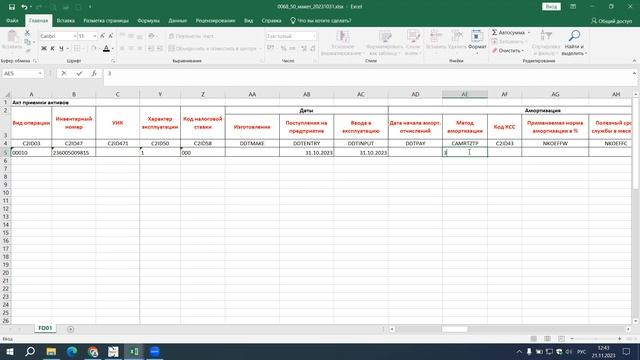The height and width of the screenshot is (360, 640).
Task: Switch to the Вставка ribbon tab
Action: 66,20
